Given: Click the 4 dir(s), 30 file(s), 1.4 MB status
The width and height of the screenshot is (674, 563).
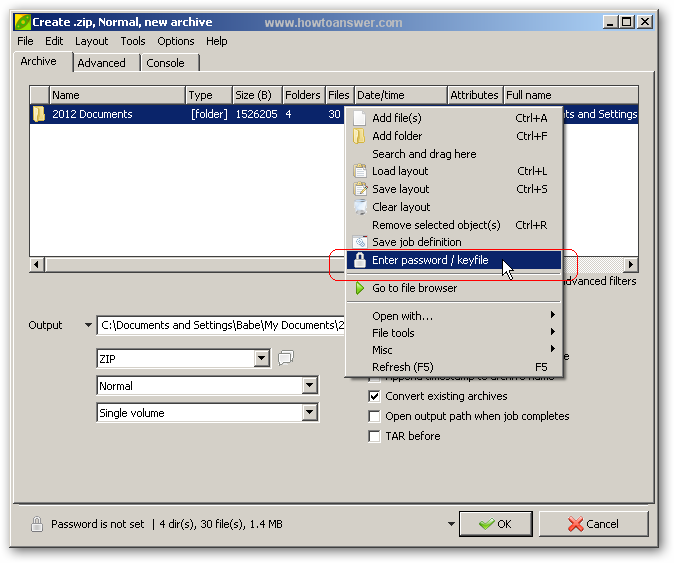Looking at the screenshot, I should tap(221, 524).
